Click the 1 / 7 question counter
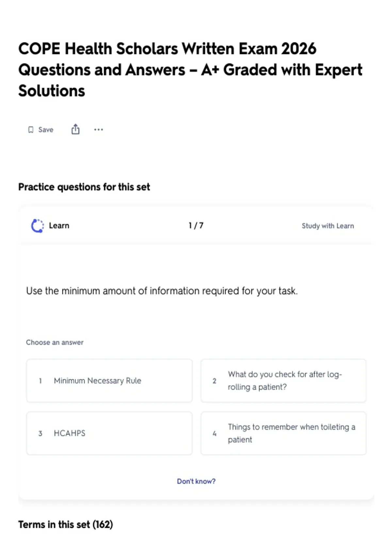The width and height of the screenshot is (392, 556). click(x=196, y=226)
